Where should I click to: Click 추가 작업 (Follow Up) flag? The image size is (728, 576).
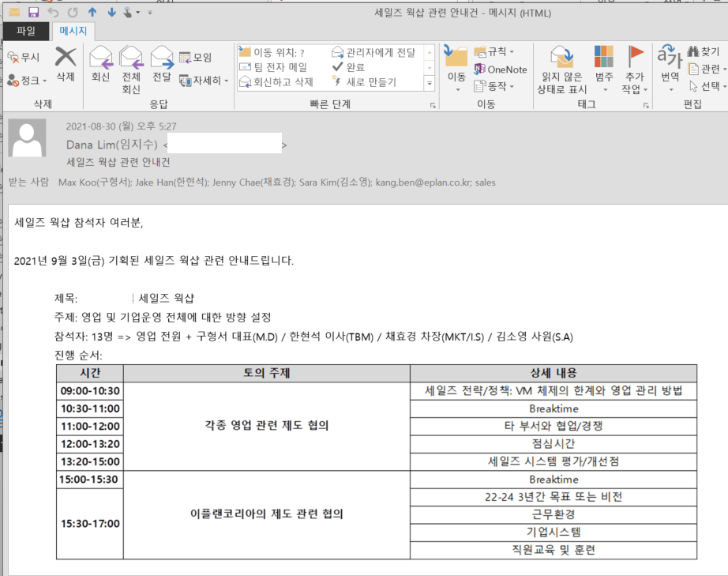coord(635,69)
